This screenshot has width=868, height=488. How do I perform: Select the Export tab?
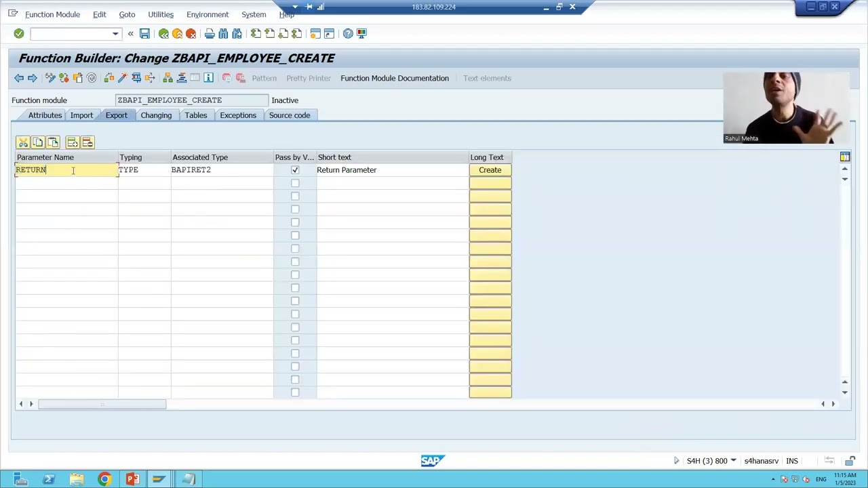(x=116, y=115)
